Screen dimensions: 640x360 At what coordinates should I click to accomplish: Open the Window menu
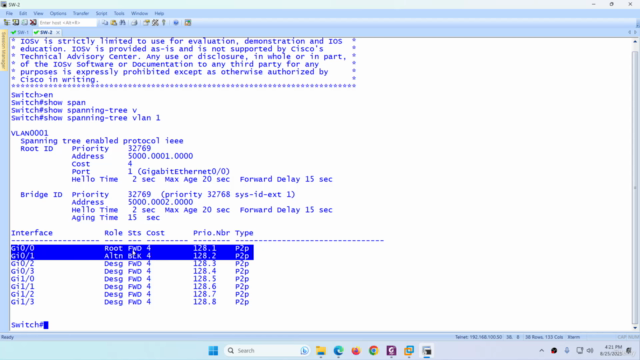pos(140,13)
